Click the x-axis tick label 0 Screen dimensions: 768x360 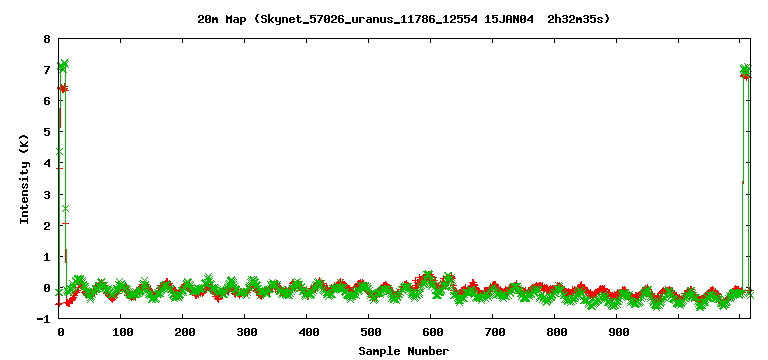(x=61, y=332)
